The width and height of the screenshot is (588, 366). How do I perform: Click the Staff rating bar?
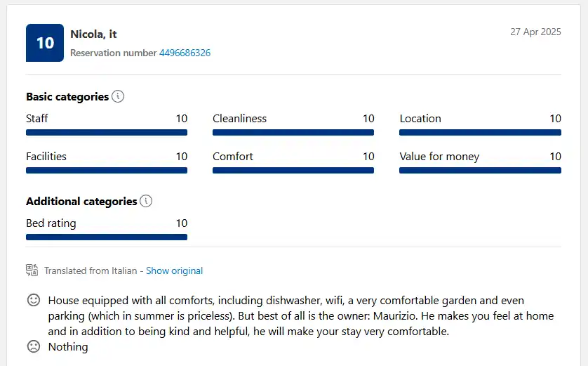107,133
